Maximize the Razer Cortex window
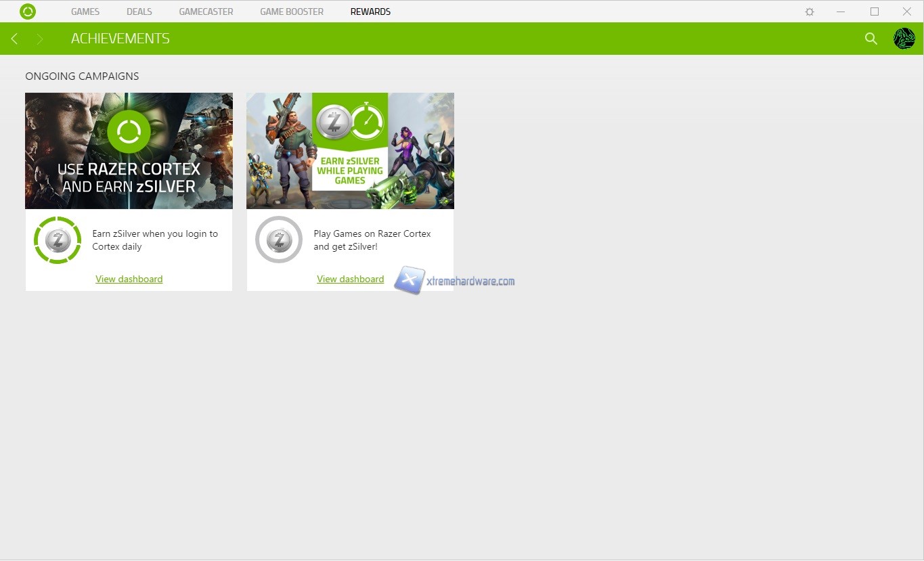The height and width of the screenshot is (561, 924). (x=875, y=12)
